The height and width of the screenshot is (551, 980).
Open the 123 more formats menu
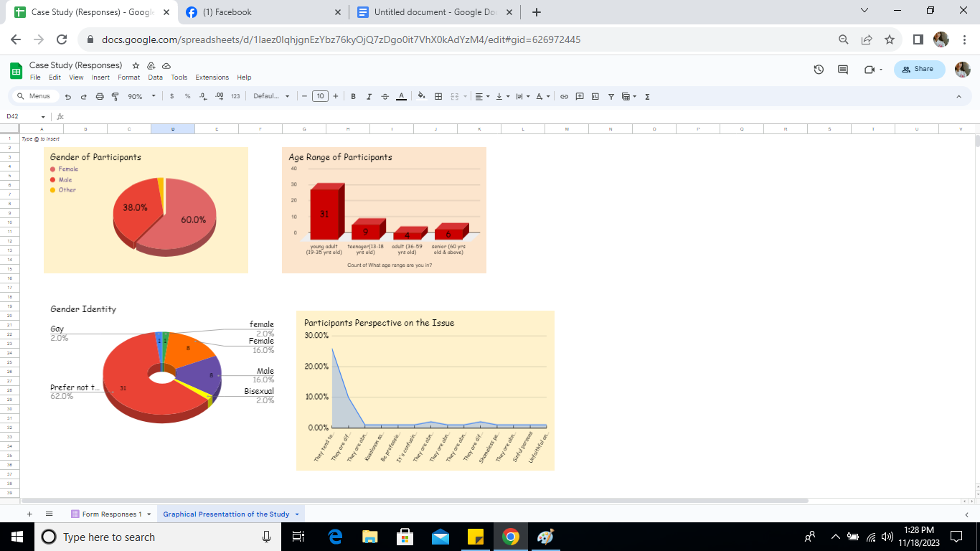point(235,96)
